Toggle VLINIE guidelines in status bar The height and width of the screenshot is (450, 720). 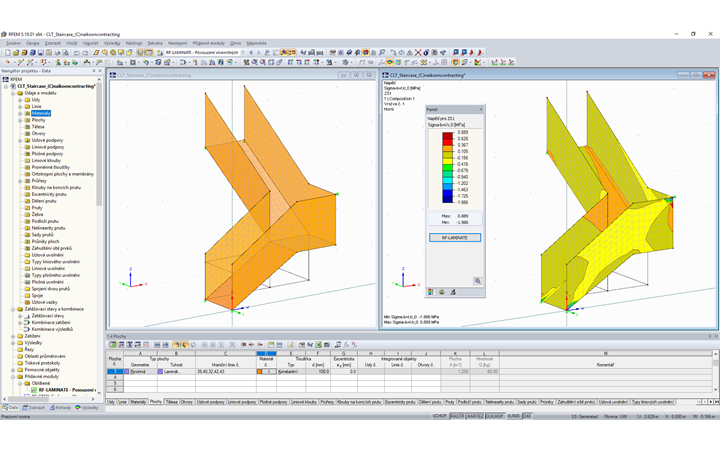click(513, 416)
